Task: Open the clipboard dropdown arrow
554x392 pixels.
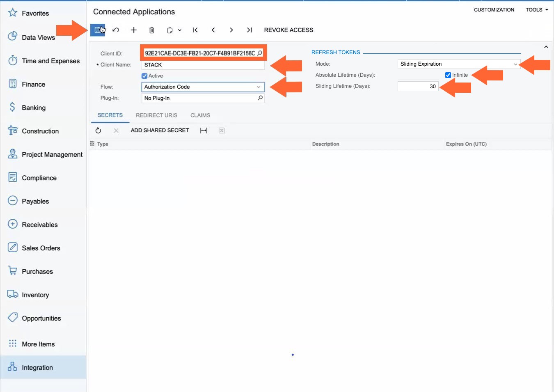Action: [x=180, y=30]
